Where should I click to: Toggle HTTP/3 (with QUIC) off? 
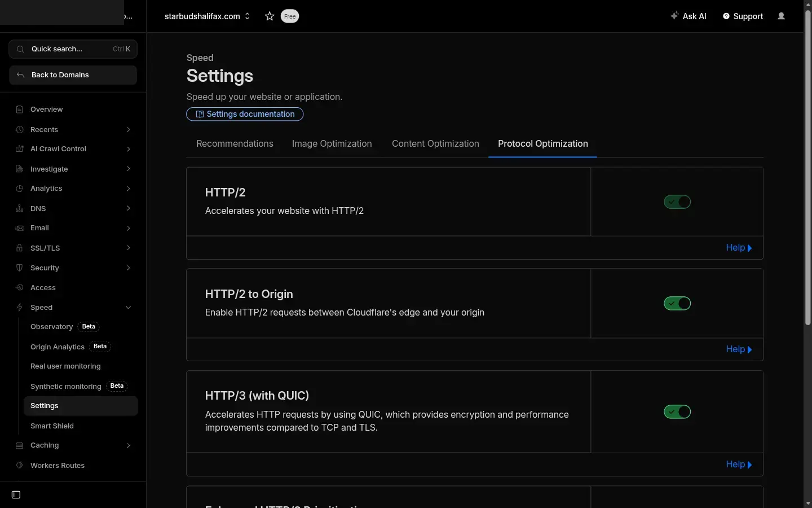pyautogui.click(x=677, y=411)
